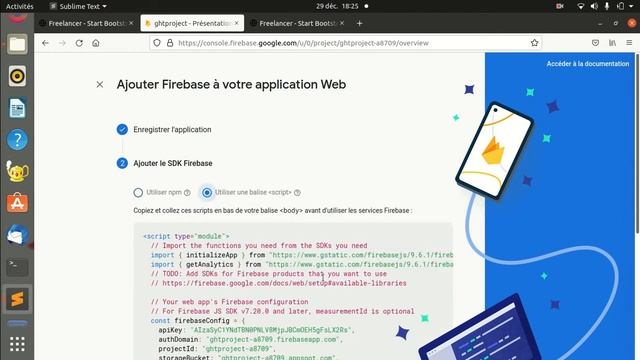The image size is (640, 360).
Task: Click the '<script type="module">' code line
Action: tap(186, 236)
